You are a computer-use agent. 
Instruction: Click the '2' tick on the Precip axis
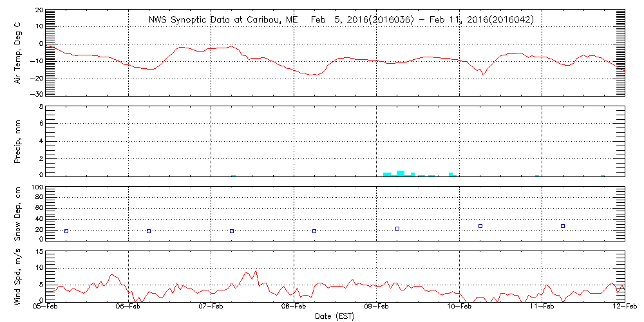pos(41,158)
